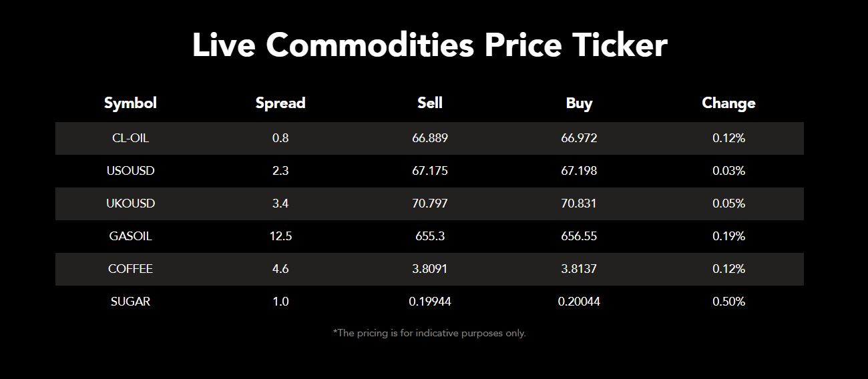Screen dimensions: 868x379
Task: Click UKOUSD buy price 70.831
Action: point(579,204)
